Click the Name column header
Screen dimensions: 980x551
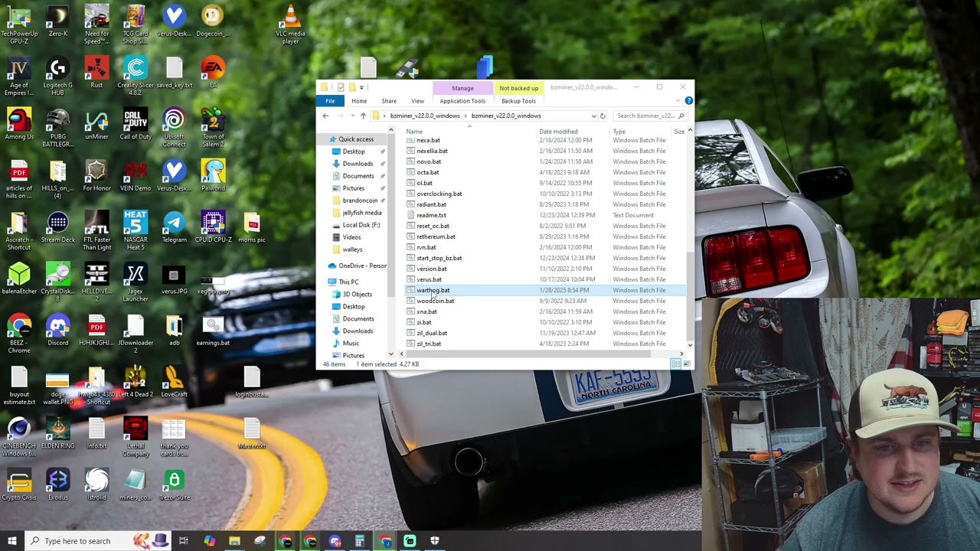point(414,132)
